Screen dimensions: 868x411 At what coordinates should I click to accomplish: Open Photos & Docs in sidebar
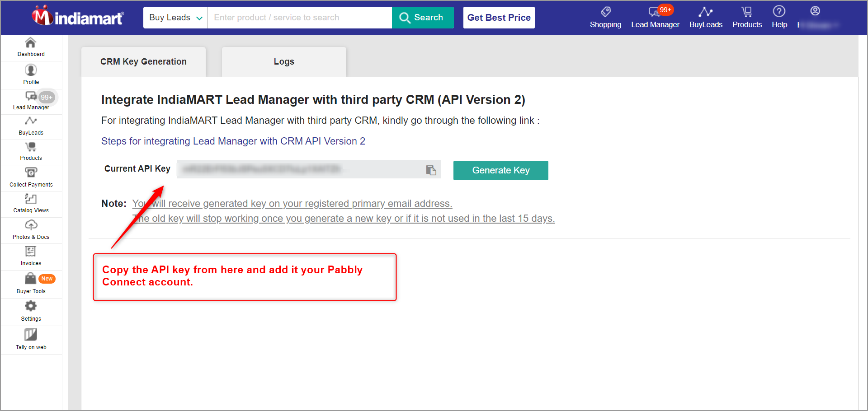31,230
